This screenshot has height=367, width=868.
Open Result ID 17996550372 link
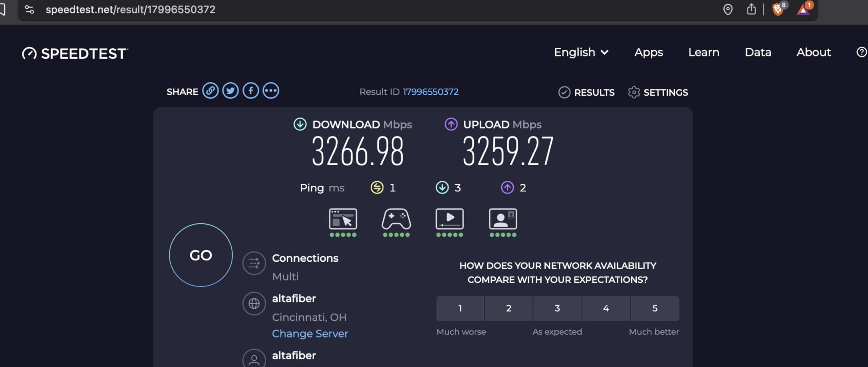(431, 92)
